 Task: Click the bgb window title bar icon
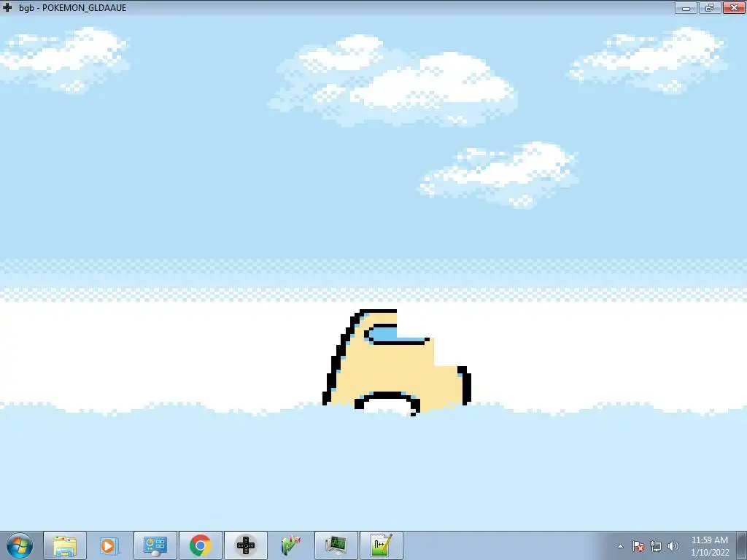[x=7, y=7]
